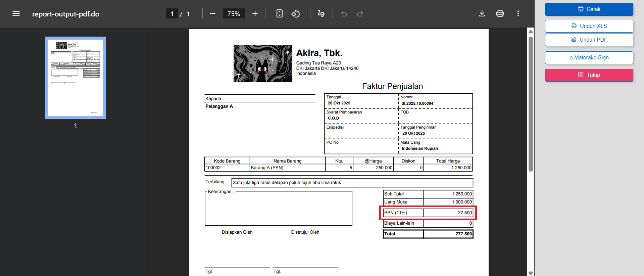Click the 75% zoom level field
This screenshot has width=644, height=276.
tap(234, 14)
